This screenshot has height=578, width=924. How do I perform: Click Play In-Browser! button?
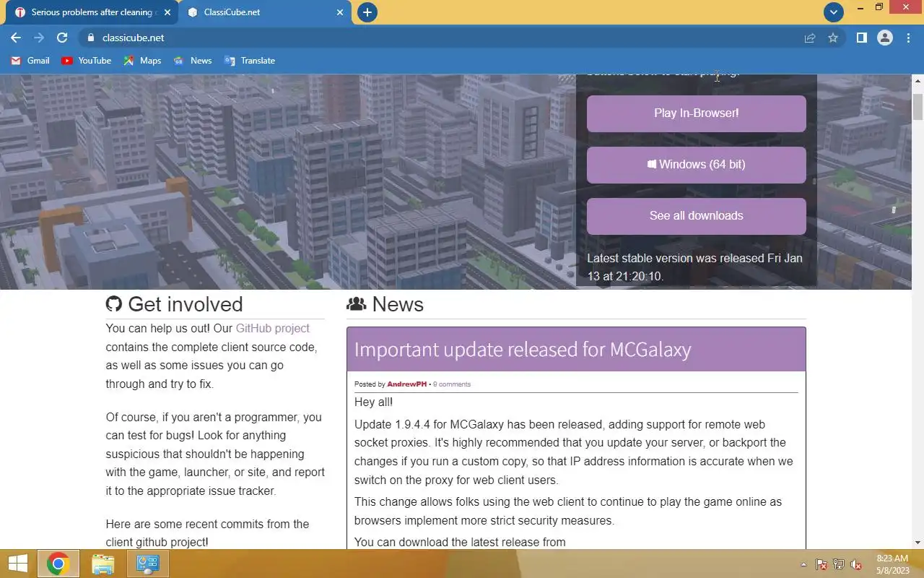pyautogui.click(x=696, y=113)
